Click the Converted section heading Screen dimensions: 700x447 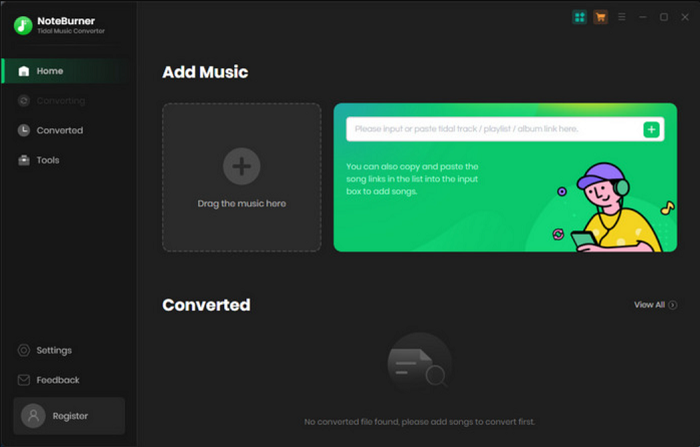[x=206, y=305]
